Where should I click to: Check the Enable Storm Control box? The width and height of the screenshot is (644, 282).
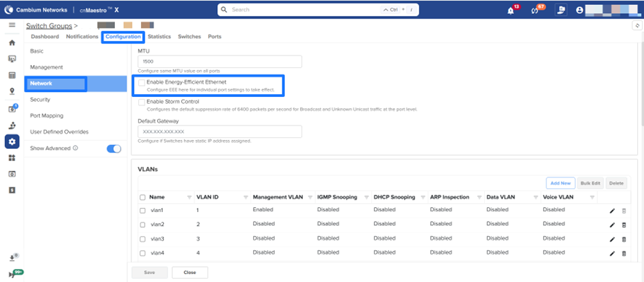[x=142, y=102]
